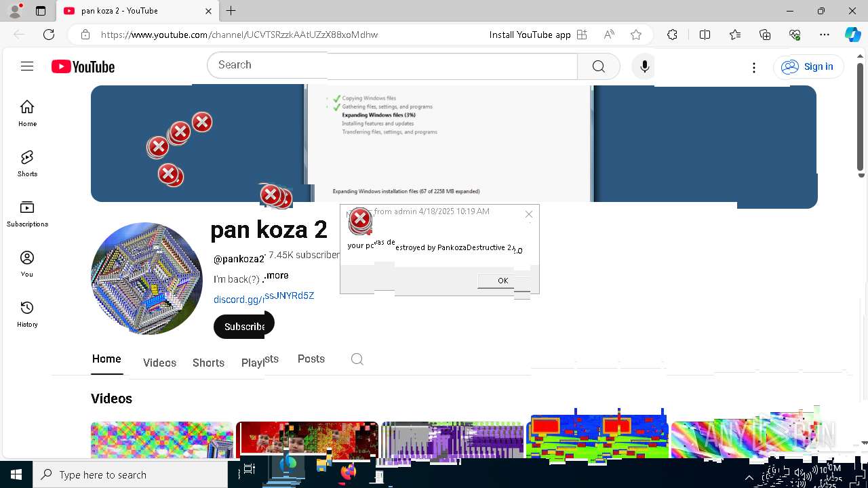This screenshot has width=868, height=488.
Task: Open Edge collections
Action: point(765,35)
